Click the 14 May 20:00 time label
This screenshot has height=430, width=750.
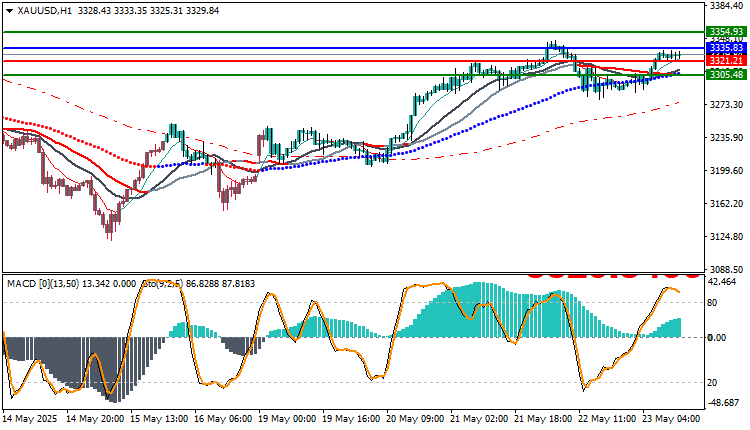(x=95, y=419)
